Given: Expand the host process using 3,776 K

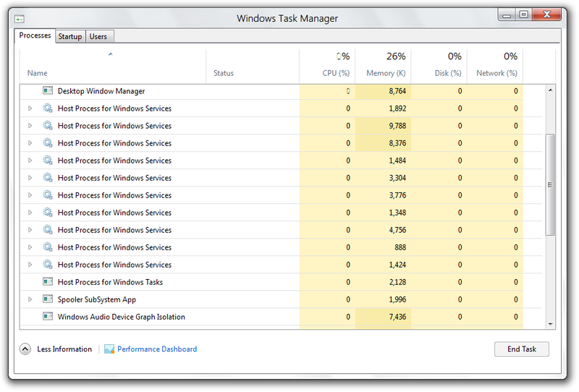Looking at the screenshot, I should pos(30,195).
